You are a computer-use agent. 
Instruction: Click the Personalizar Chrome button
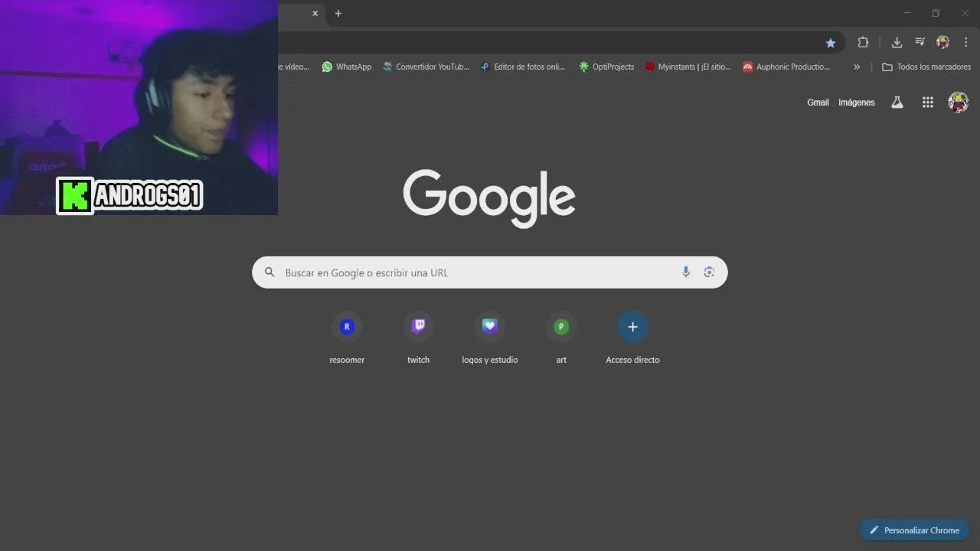coord(915,530)
